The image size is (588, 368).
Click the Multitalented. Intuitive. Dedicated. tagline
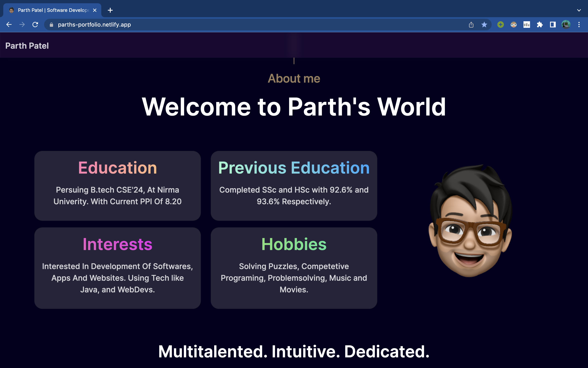tap(294, 352)
